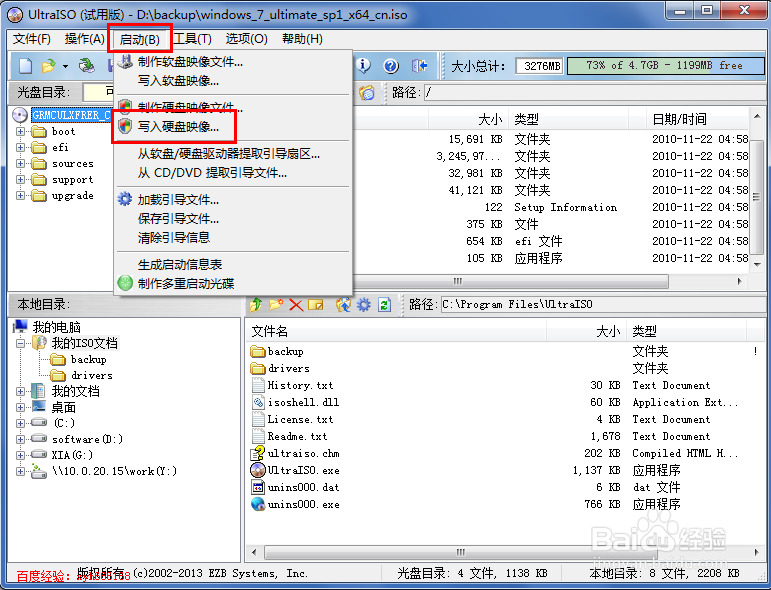
Task: Open the 帮助(H) menu
Action: tap(302, 39)
